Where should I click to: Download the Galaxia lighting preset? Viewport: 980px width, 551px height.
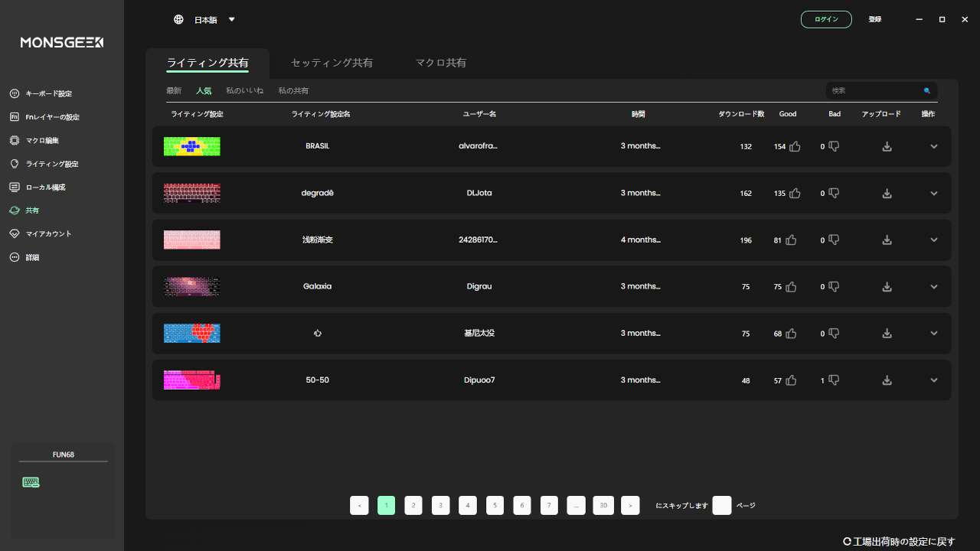point(887,287)
